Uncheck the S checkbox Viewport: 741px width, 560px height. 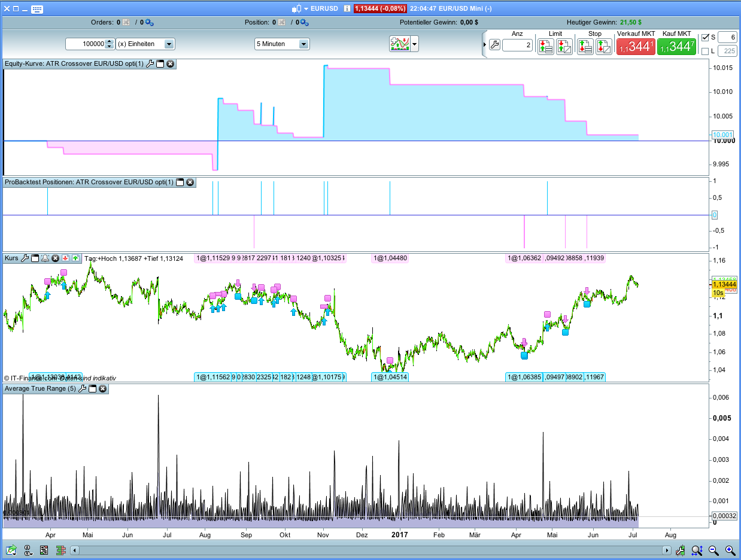[705, 37]
